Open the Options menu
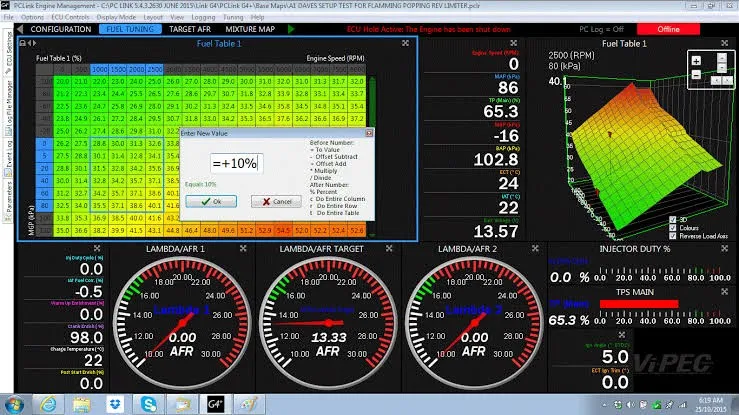 pos(32,17)
